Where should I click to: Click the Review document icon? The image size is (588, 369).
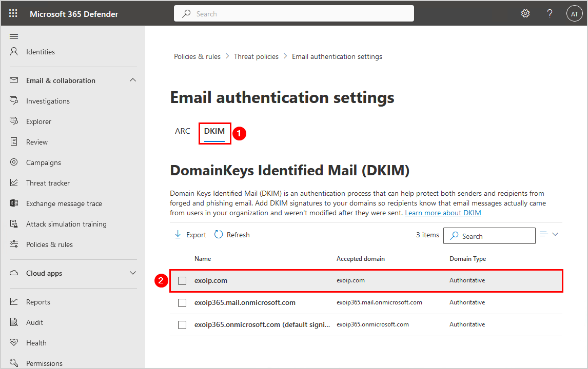point(14,141)
